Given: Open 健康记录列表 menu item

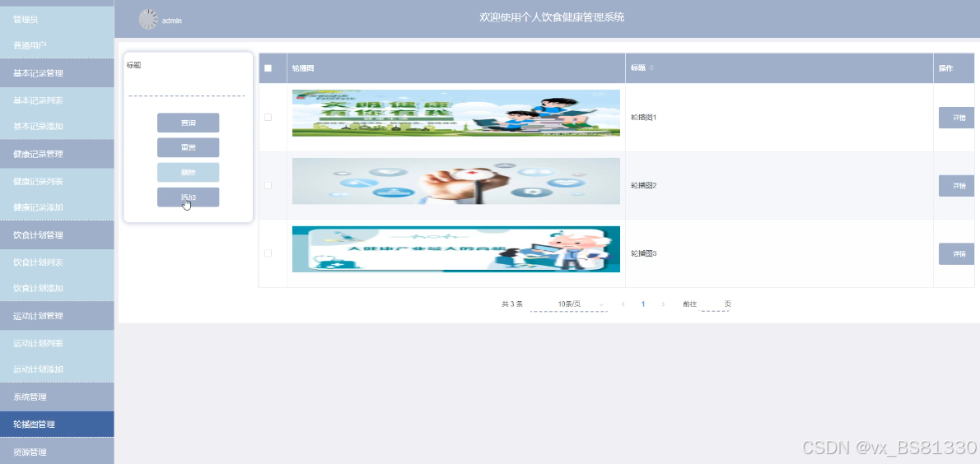Looking at the screenshot, I should click(x=57, y=181).
